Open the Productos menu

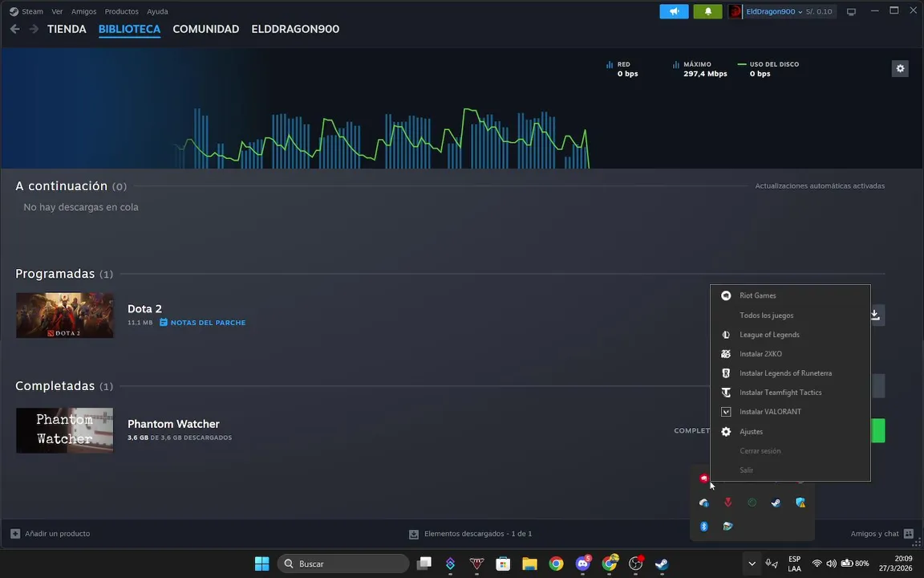tap(121, 11)
